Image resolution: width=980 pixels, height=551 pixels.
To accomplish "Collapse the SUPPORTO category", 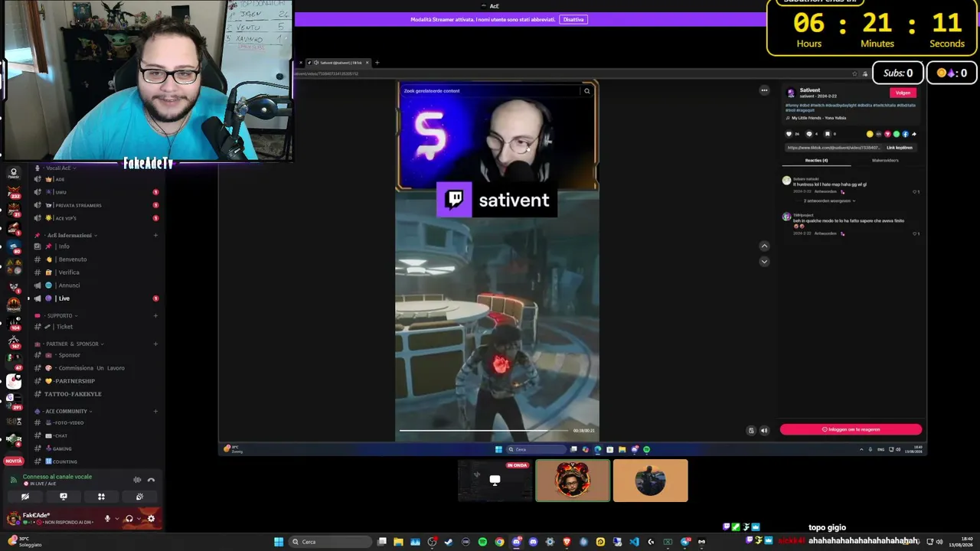I will 57,315.
